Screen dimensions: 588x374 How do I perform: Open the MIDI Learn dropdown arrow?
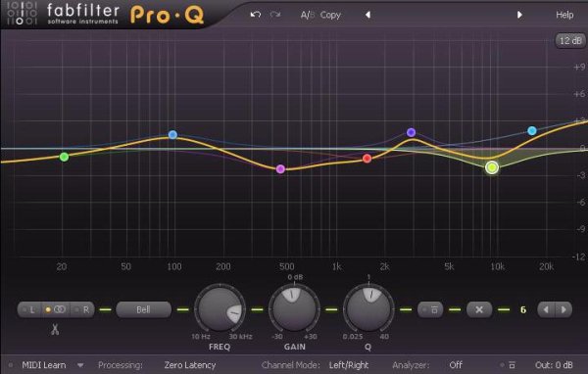80,365
